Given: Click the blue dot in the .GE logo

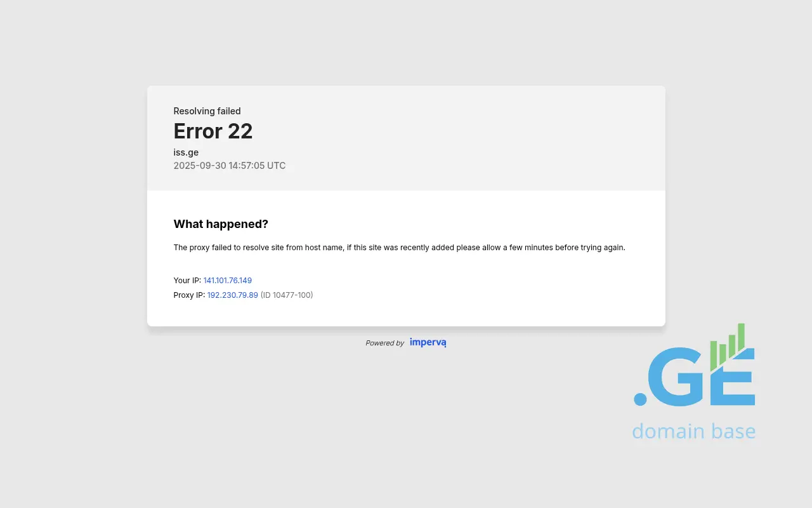Looking at the screenshot, I should [x=640, y=399].
